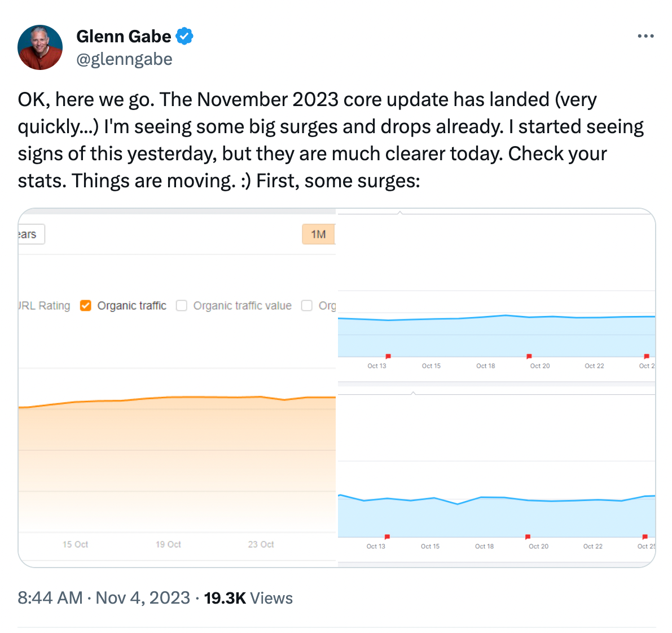Click the red flag marker at Oct 25 on top chart
Viewport: 672px width, 633px height.
(645, 356)
